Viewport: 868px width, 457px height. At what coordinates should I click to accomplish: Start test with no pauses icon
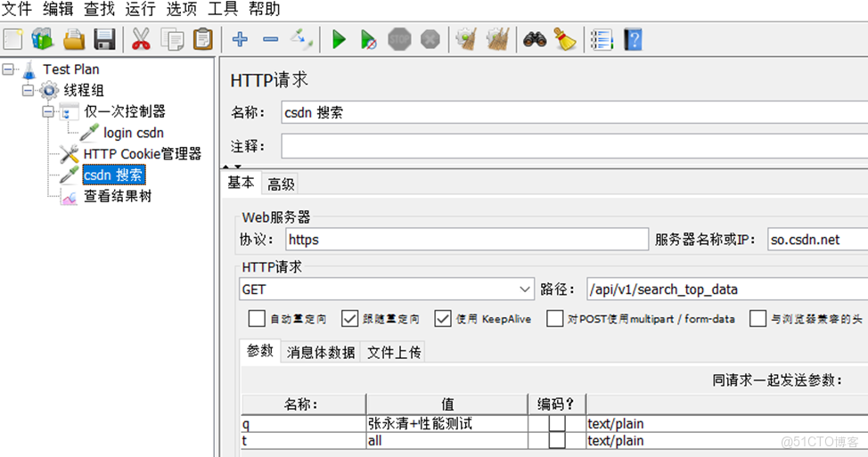pos(369,39)
